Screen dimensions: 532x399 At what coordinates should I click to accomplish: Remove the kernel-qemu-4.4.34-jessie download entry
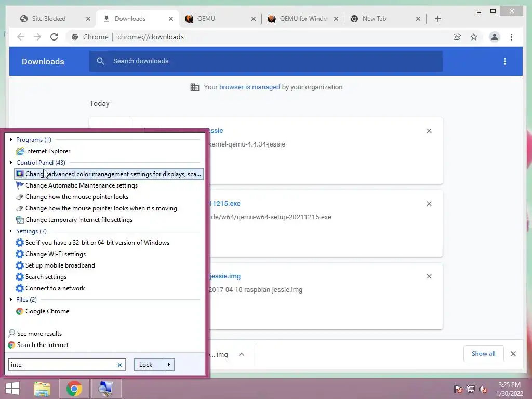click(x=429, y=131)
